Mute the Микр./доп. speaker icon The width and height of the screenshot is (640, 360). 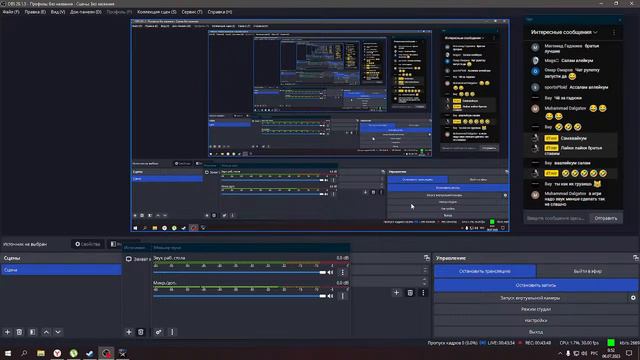coord(330,296)
